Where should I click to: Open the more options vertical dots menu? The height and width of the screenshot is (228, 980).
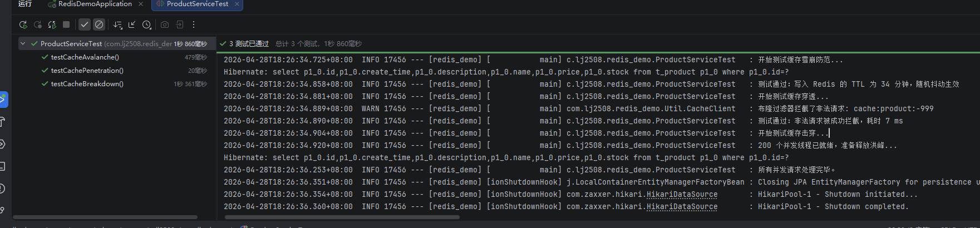[194, 24]
